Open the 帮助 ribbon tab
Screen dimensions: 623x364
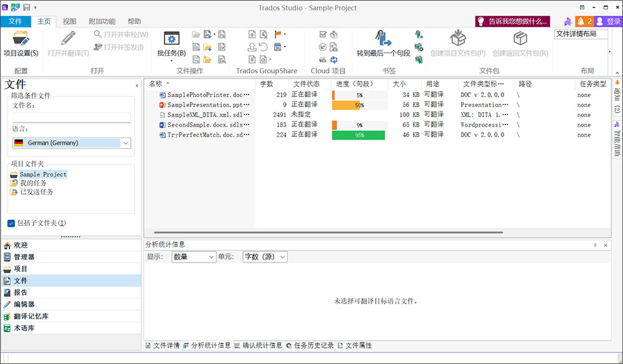click(135, 21)
